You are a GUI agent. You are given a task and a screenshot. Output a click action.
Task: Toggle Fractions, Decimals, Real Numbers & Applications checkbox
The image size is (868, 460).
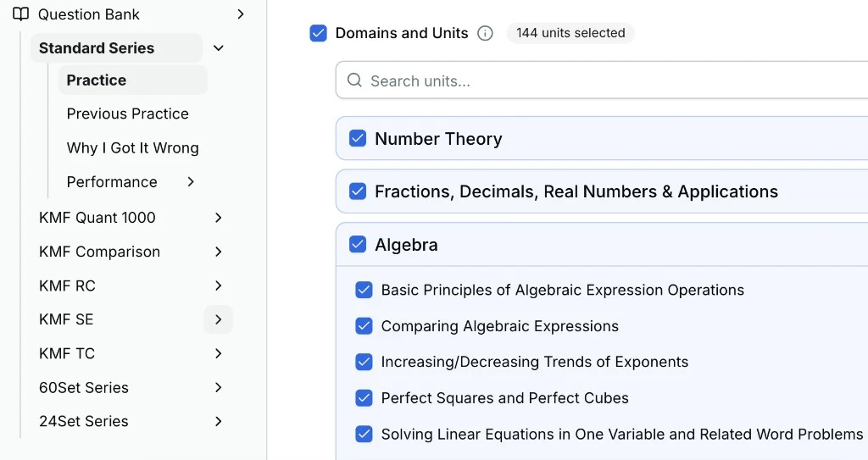(x=358, y=191)
